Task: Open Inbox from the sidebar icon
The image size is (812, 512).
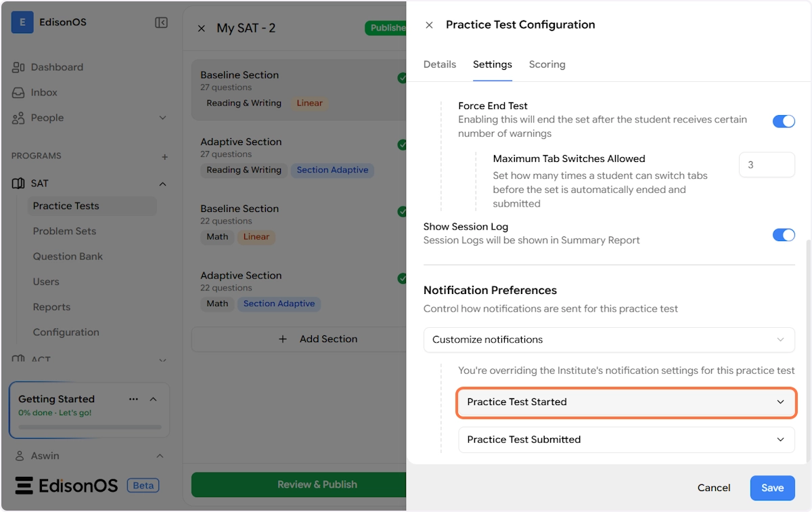Action: [18, 92]
